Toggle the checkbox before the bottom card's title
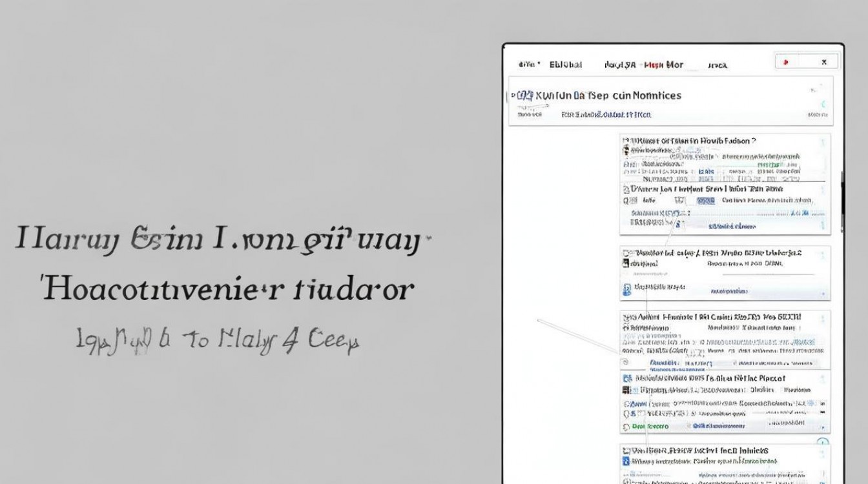This screenshot has width=868, height=484. pos(625,450)
